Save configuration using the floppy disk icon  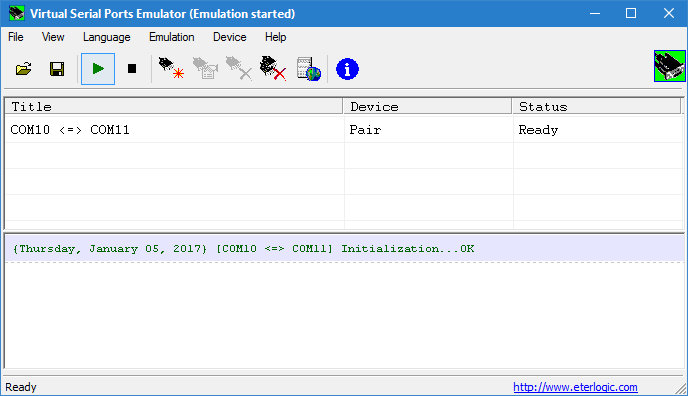[57, 69]
